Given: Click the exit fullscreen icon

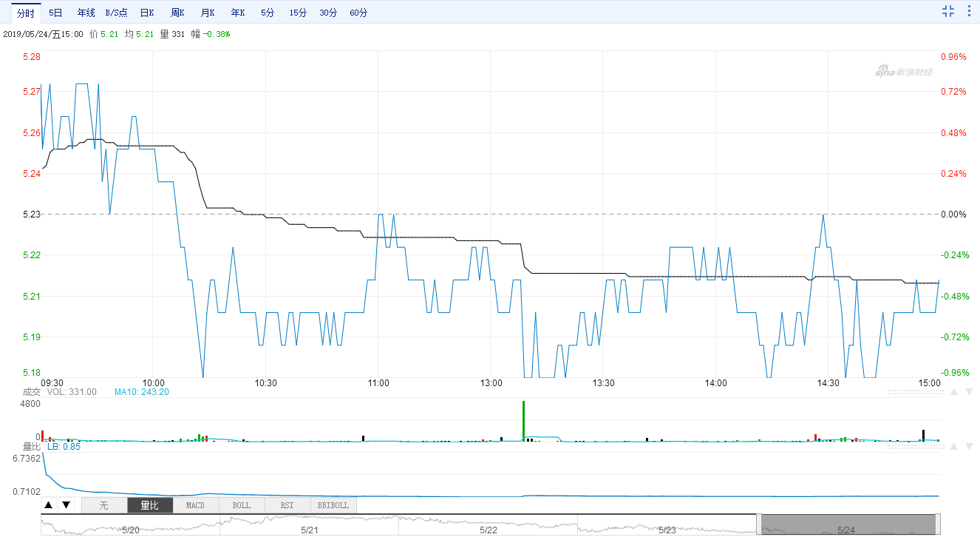Looking at the screenshot, I should pos(948,11).
